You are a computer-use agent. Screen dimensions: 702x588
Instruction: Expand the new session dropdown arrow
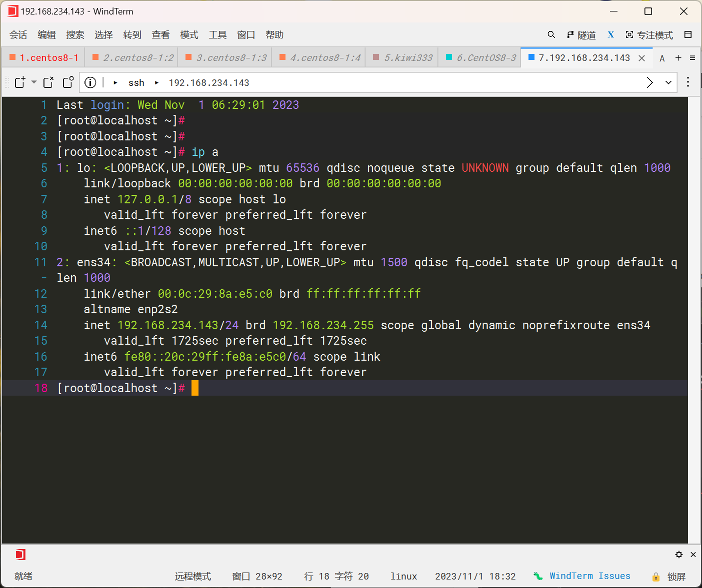pos(34,82)
